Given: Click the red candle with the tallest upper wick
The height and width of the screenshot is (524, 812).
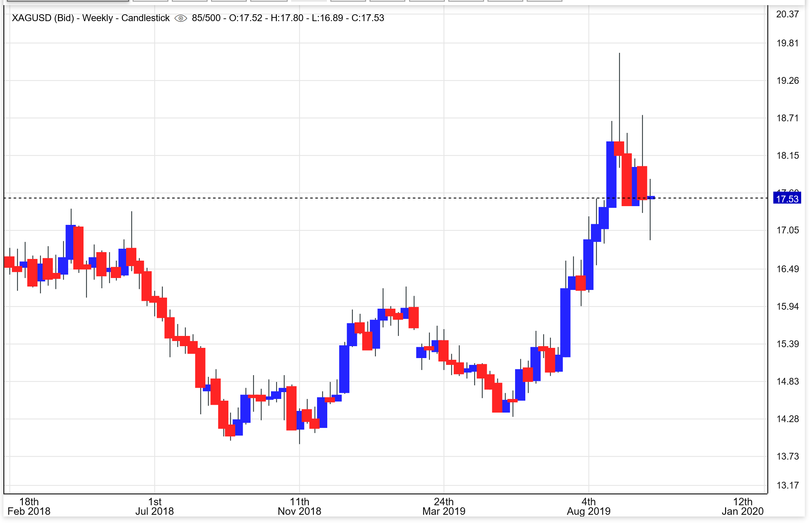Looking at the screenshot, I should pyautogui.click(x=619, y=149).
